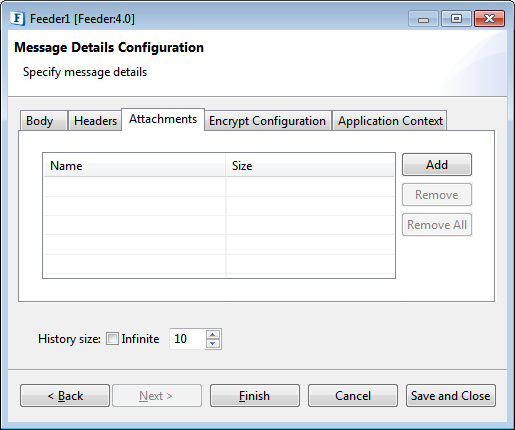Close the Feeder1 window with the X

coord(489,19)
